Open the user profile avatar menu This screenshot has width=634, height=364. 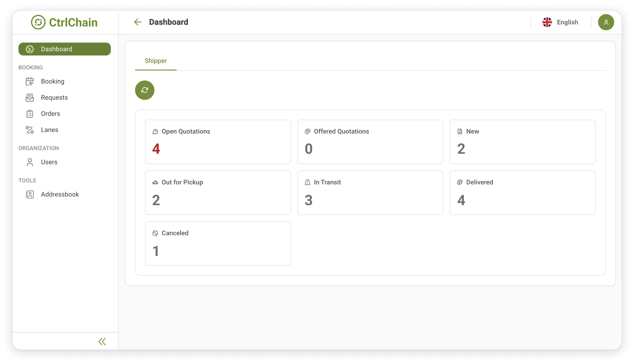click(x=606, y=22)
